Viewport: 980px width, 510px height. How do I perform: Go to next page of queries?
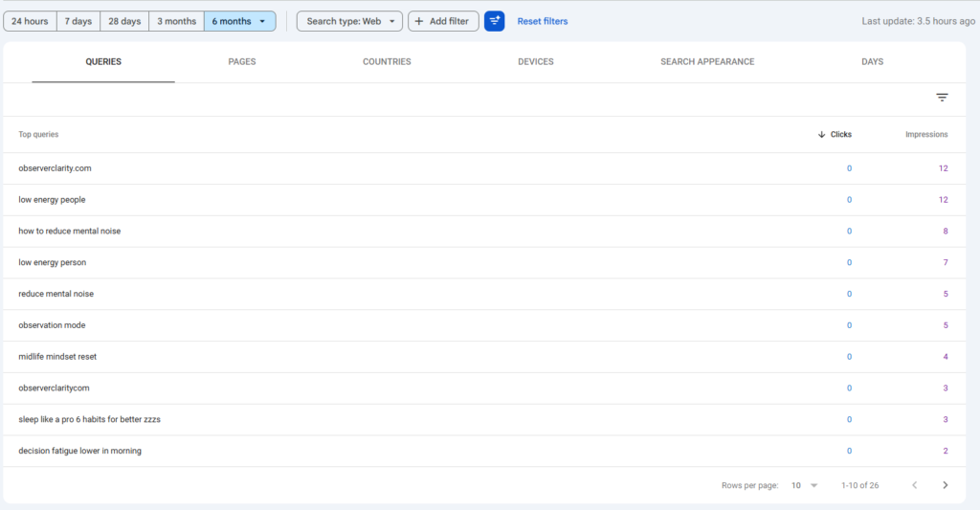945,485
